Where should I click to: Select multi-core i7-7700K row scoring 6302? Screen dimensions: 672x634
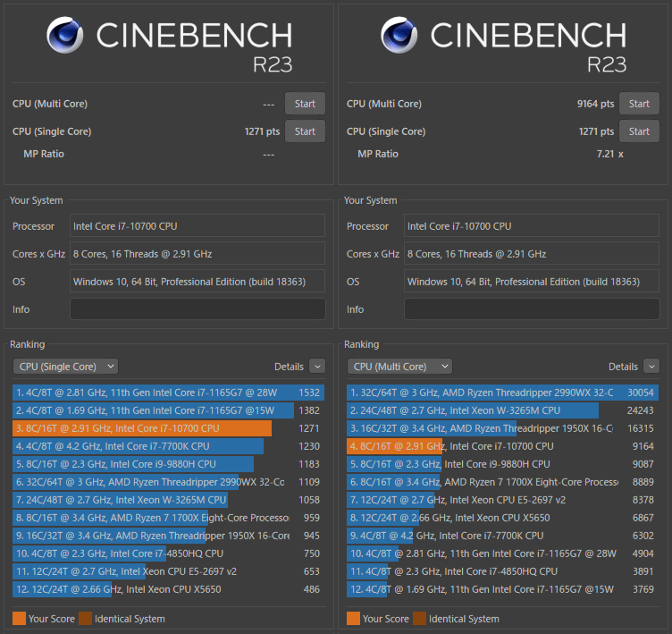(503, 536)
